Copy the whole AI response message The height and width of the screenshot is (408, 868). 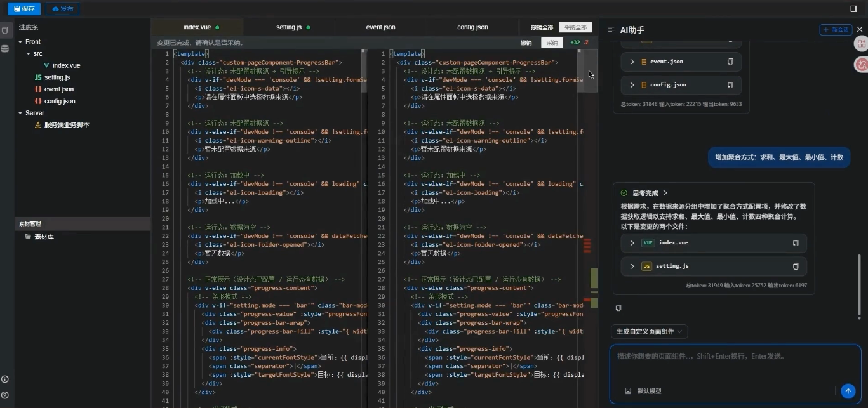point(618,308)
